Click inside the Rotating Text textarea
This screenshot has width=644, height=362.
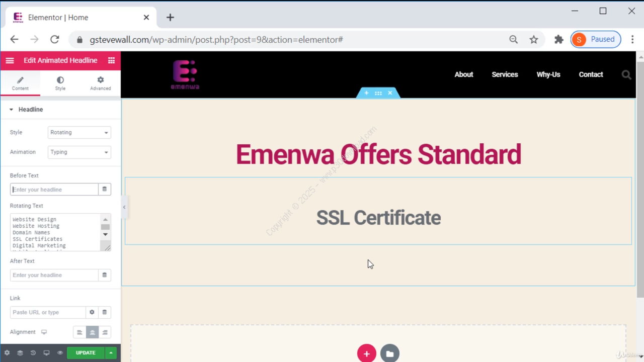pos(55,232)
